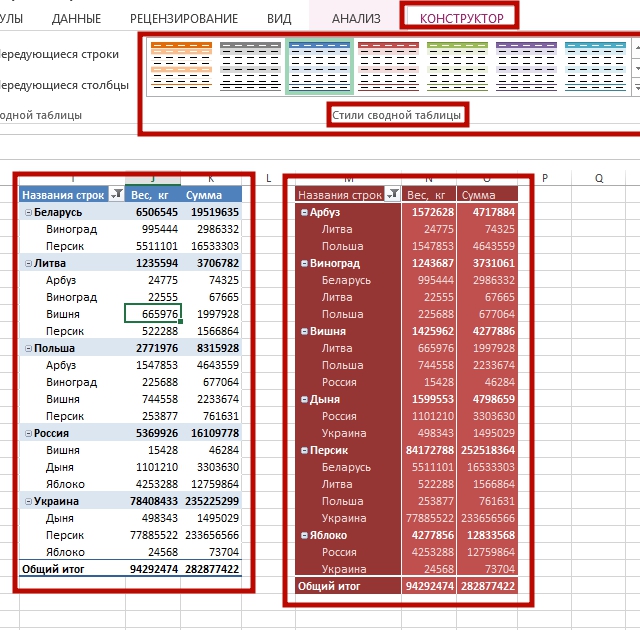Apply the gray pivot table style
Image resolution: width=640 pixels, height=630 pixels.
250,68
